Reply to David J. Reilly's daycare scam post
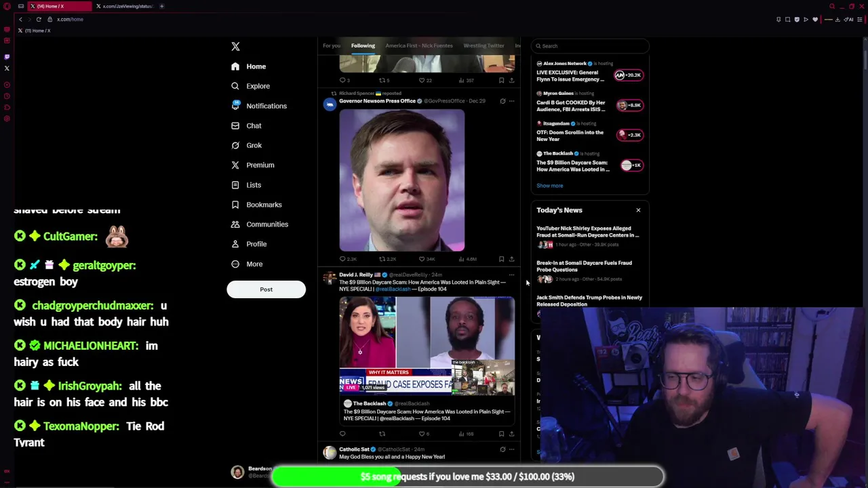This screenshot has height=488, width=868. pos(342,434)
